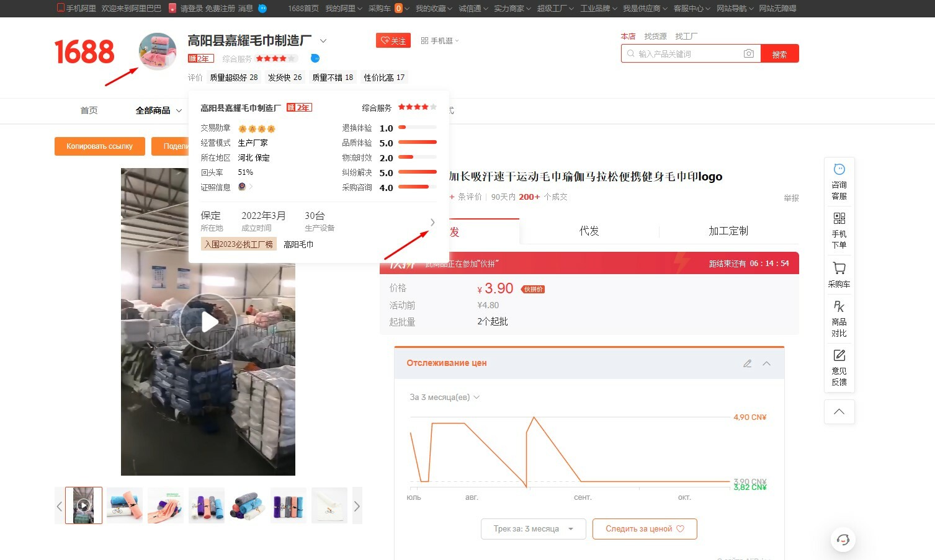The image size is (935, 560).
Task: Click the 发货快 26 review tag
Action: [x=285, y=78]
